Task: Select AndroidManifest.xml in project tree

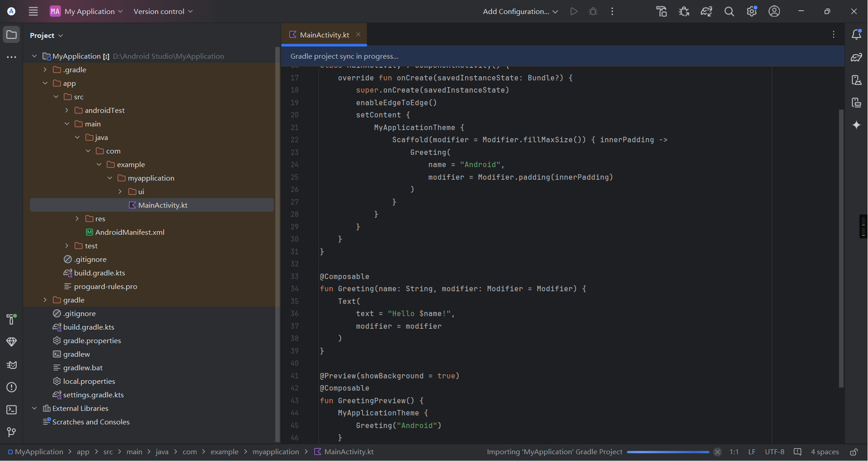Action: pyautogui.click(x=125, y=232)
